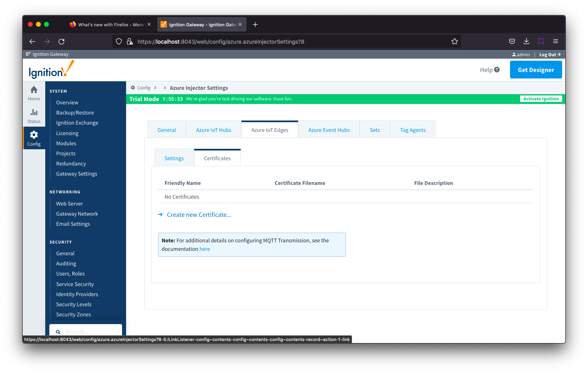The width and height of the screenshot is (588, 373).
Task: Open the documentation 'here' link
Action: tap(204, 249)
